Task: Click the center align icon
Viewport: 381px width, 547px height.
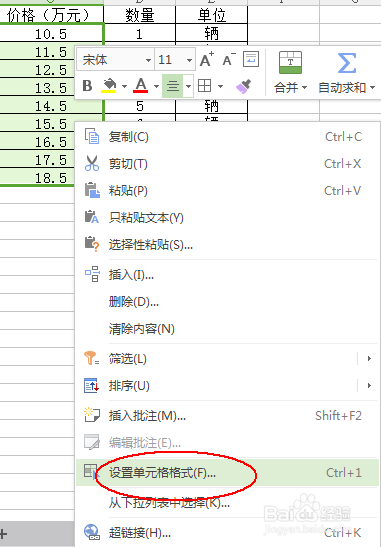Action: click(x=173, y=85)
